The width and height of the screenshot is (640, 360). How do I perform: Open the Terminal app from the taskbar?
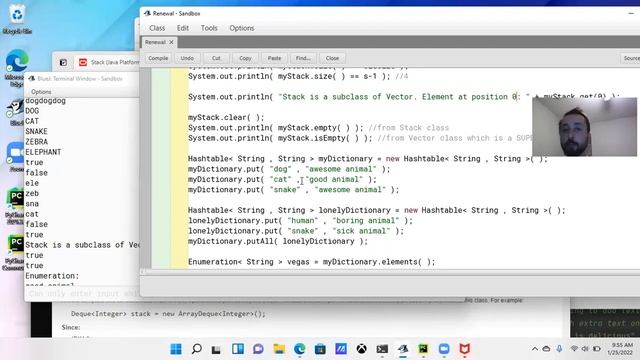point(382,349)
